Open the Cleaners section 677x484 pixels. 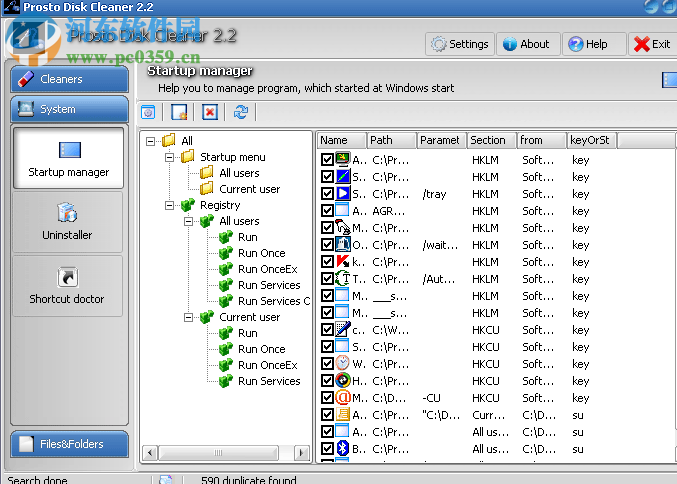coord(70,79)
